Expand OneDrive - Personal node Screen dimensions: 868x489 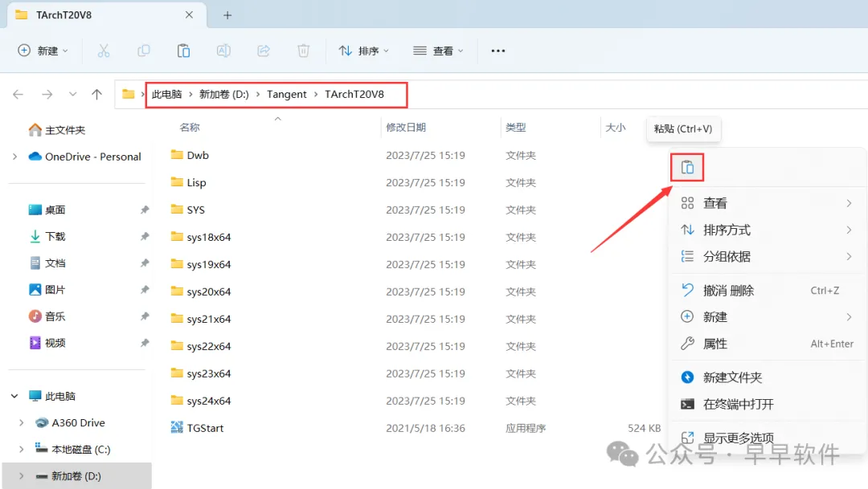(15, 157)
